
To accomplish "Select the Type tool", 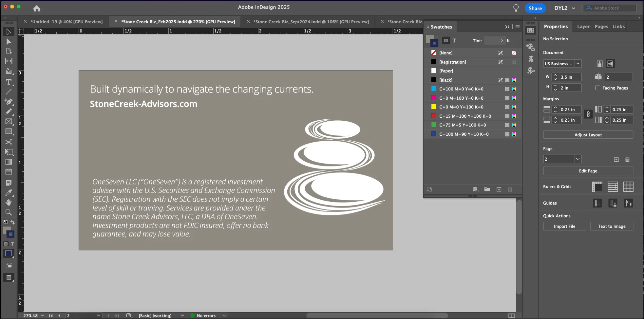I will [9, 82].
